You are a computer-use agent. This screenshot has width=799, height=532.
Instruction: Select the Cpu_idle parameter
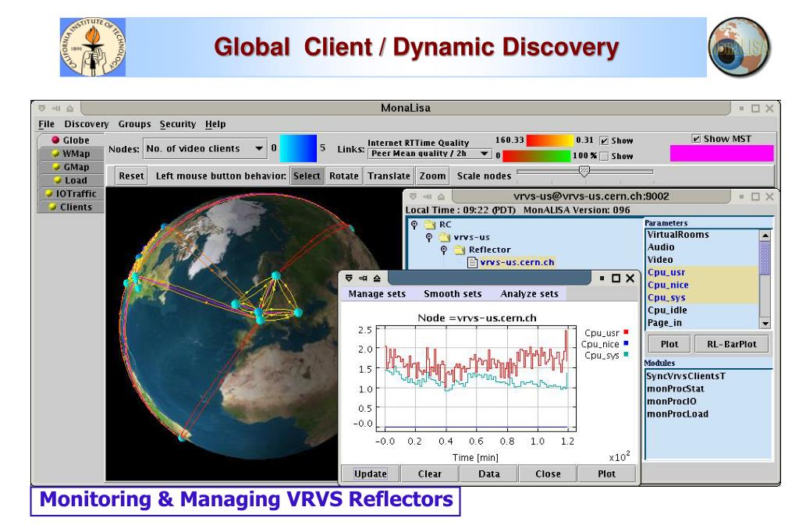point(703,310)
